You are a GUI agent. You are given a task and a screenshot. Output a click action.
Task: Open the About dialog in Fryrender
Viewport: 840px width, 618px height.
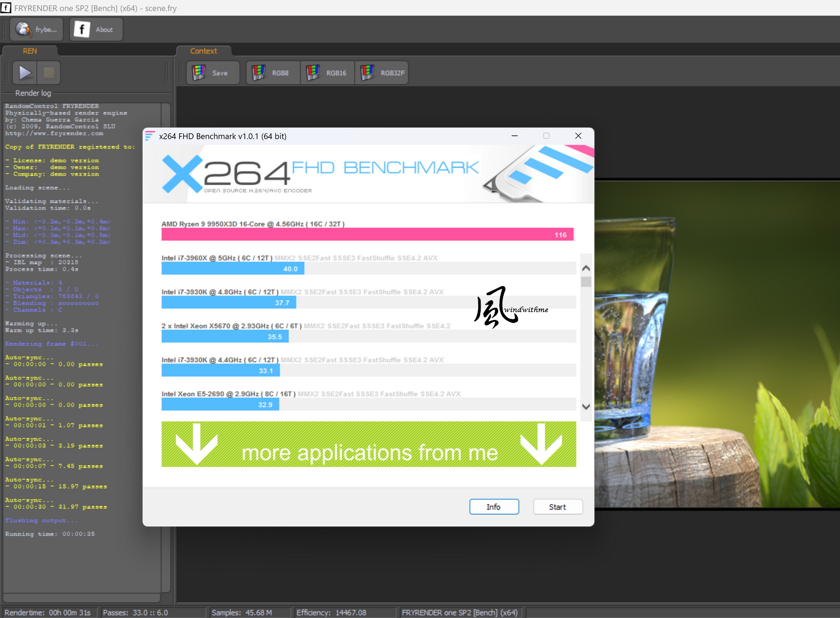(x=96, y=29)
